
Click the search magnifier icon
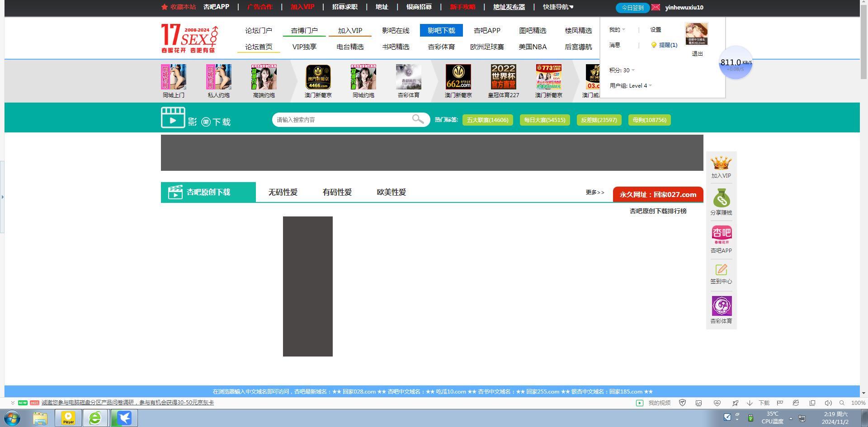418,119
